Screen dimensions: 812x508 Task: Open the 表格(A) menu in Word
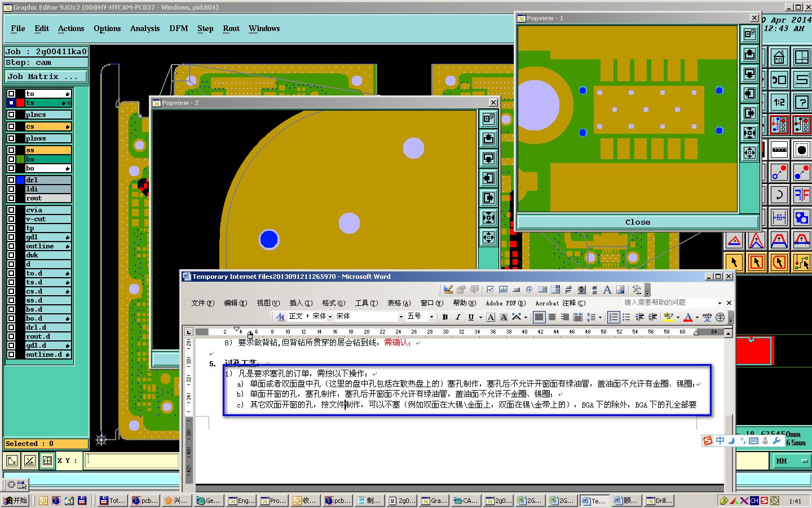point(399,303)
